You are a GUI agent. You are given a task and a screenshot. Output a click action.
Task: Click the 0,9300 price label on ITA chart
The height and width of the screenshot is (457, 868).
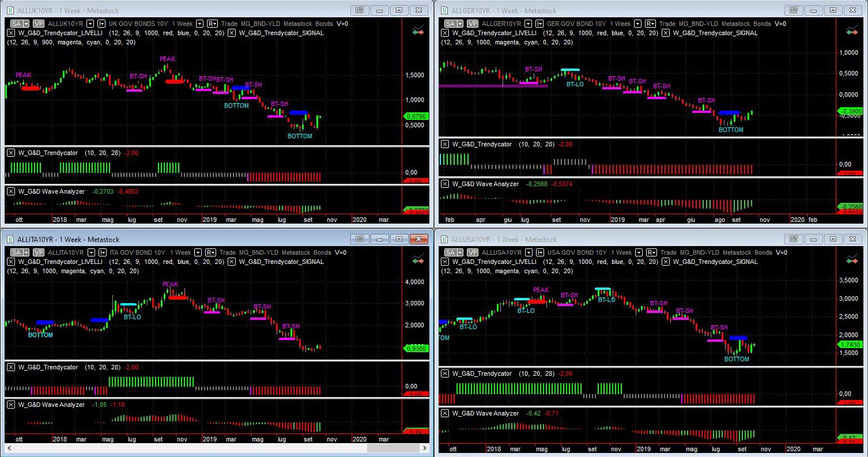(x=415, y=348)
